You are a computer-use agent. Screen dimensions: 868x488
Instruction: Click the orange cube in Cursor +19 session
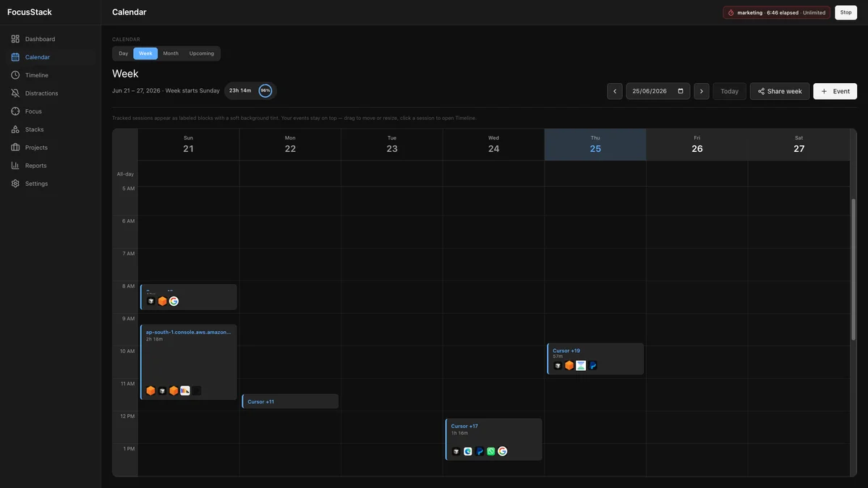(569, 365)
